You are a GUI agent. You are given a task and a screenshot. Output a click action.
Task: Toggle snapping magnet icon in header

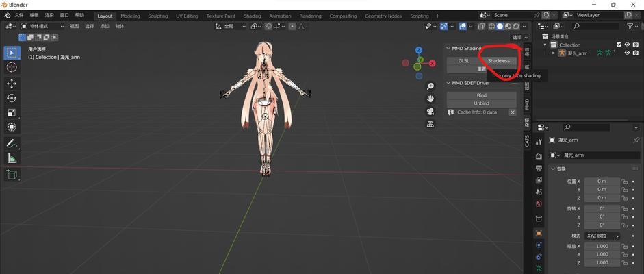click(268, 26)
